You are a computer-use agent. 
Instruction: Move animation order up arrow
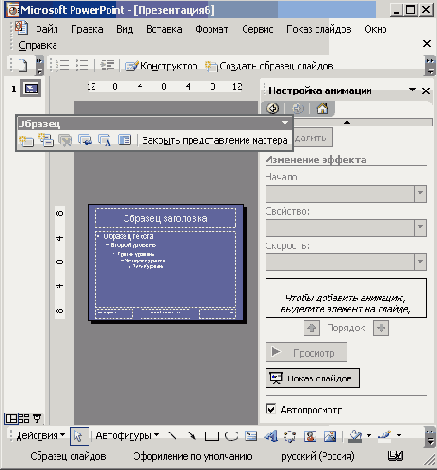tap(312, 328)
